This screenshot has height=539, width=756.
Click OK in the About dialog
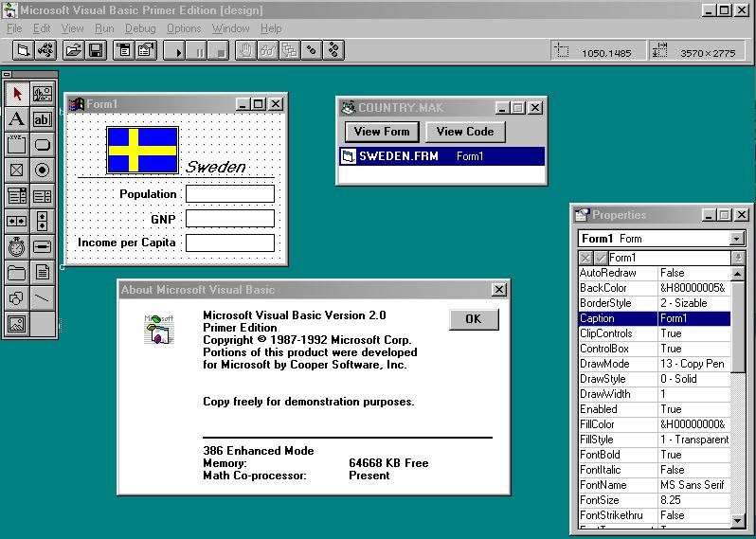[474, 319]
